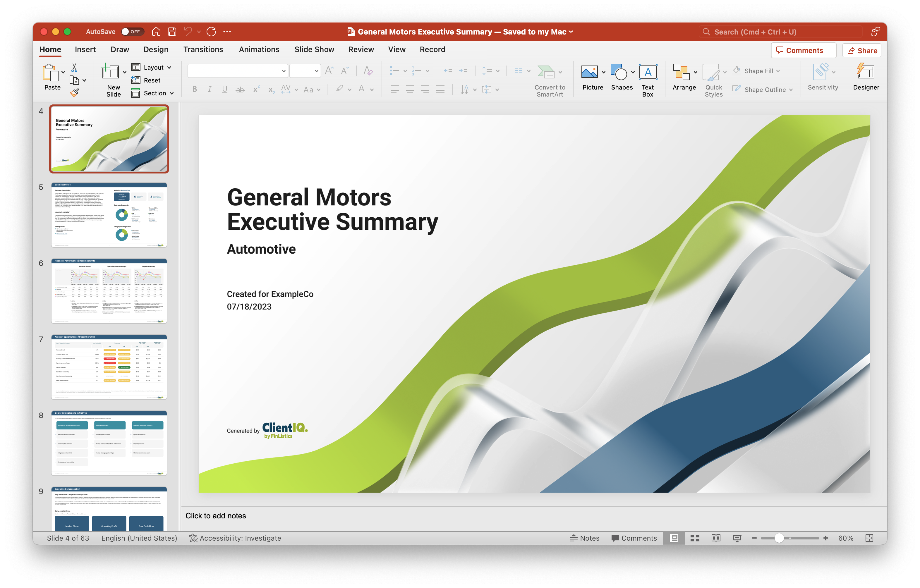Open the Insert tab
The width and height of the screenshot is (920, 588).
85,49
